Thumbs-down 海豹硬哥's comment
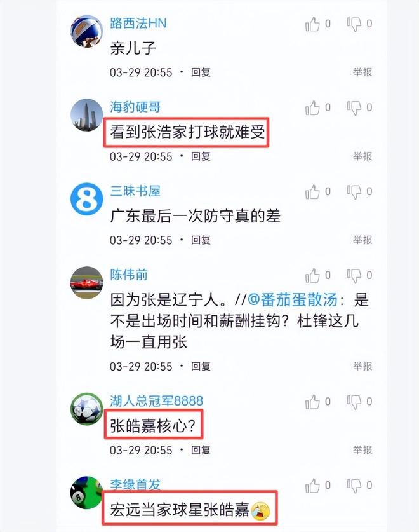The width and height of the screenshot is (419, 532). click(x=354, y=107)
